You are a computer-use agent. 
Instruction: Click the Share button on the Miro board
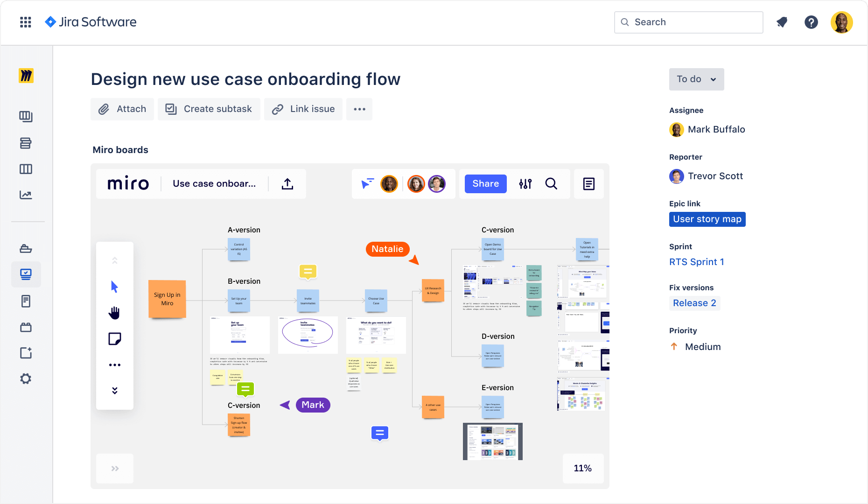[x=485, y=183]
